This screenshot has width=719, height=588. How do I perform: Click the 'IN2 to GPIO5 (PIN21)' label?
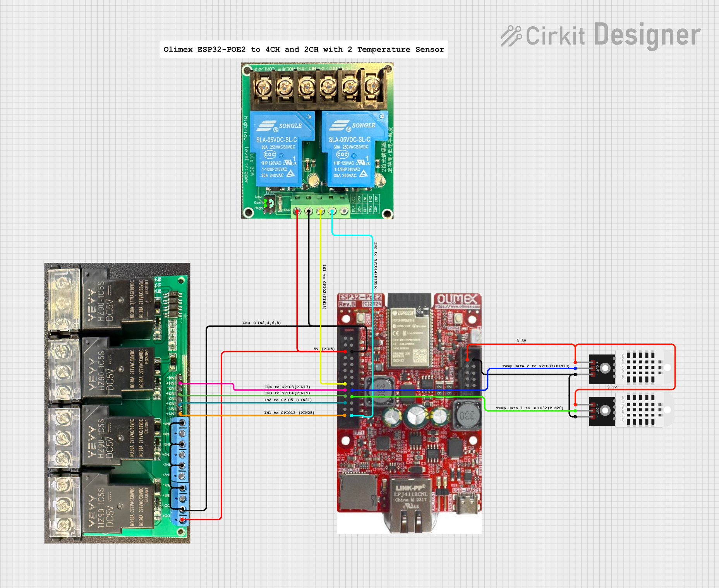288,400
